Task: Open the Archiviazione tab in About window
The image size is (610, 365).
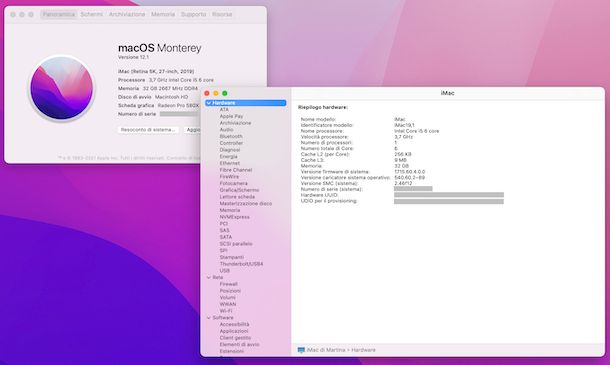Action: [x=127, y=14]
